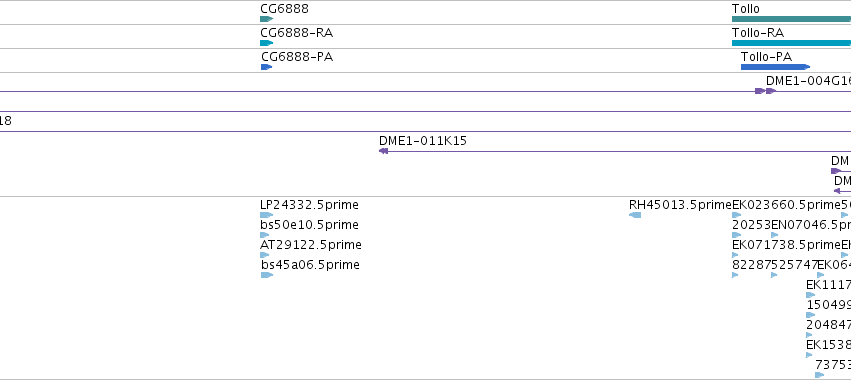
Task: Select the LP24332.5prime EST glyph
Action: (x=266, y=215)
